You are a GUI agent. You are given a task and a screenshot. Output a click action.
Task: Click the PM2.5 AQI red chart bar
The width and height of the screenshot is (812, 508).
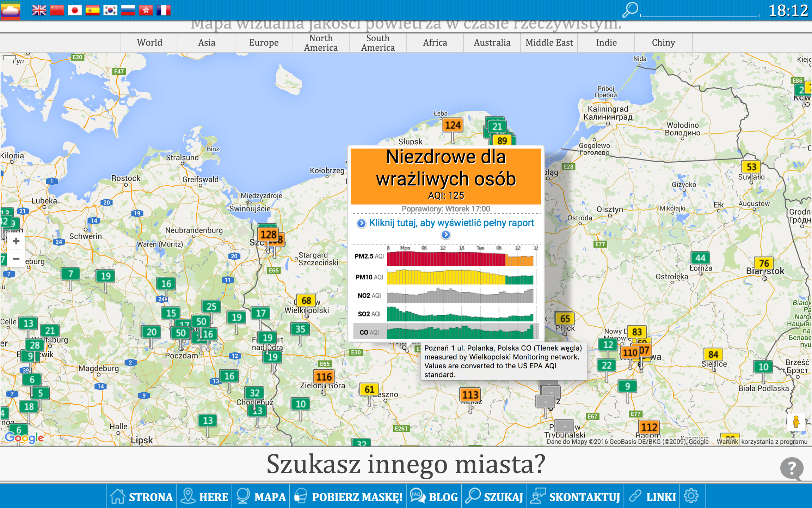coord(446,259)
